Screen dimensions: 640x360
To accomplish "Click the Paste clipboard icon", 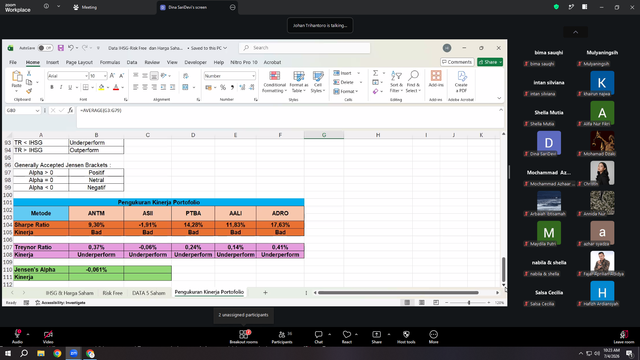I will pos(17,77).
